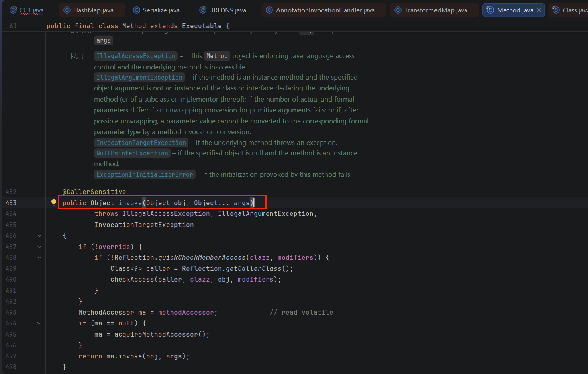
Task: Open the IllegalAccessException doc link
Action: pos(136,56)
